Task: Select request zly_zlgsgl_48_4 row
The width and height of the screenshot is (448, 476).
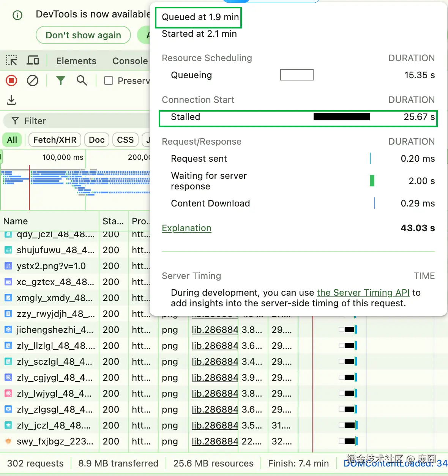Action: pos(224,410)
